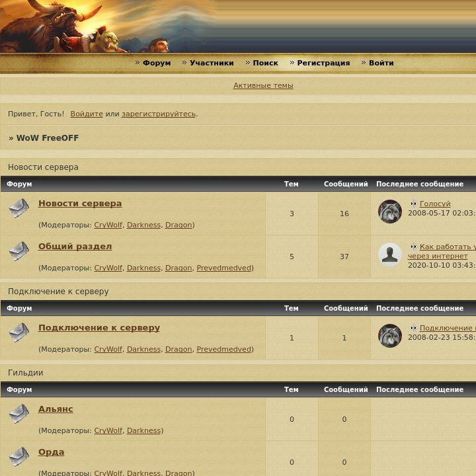Image resolution: width=476 pixels, height=476 pixels.
Task: Open the Общий раздел forum link
Action: tap(75, 247)
